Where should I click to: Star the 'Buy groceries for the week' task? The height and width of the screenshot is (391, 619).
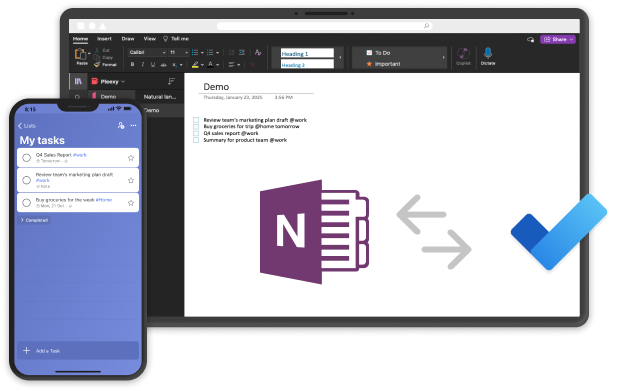click(x=131, y=203)
